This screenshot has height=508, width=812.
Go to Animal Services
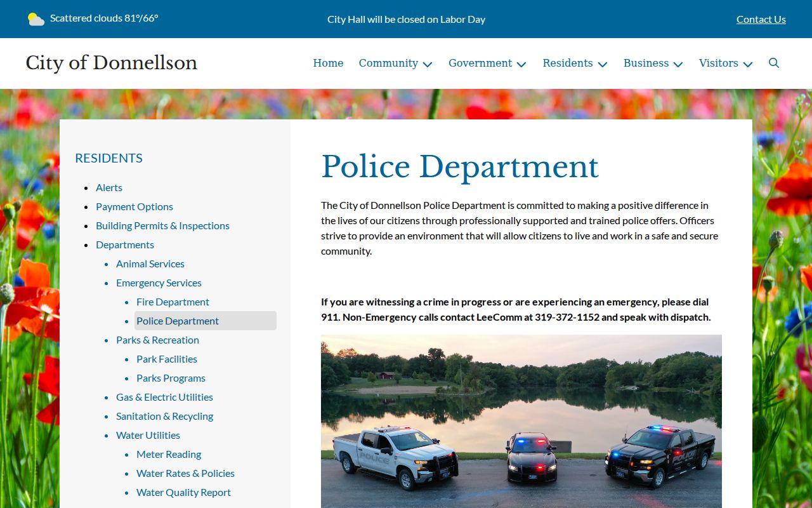click(x=150, y=264)
